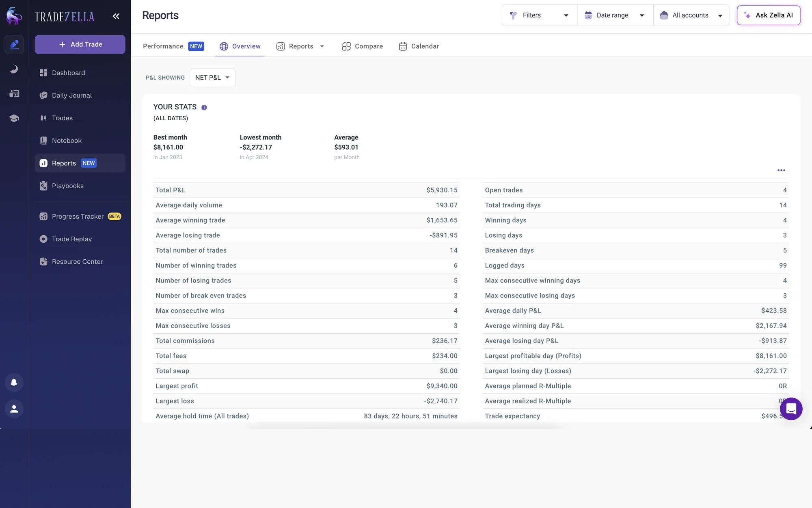Open the journal pen icon in left rail
Image resolution: width=812 pixels, height=508 pixels.
pyautogui.click(x=14, y=44)
